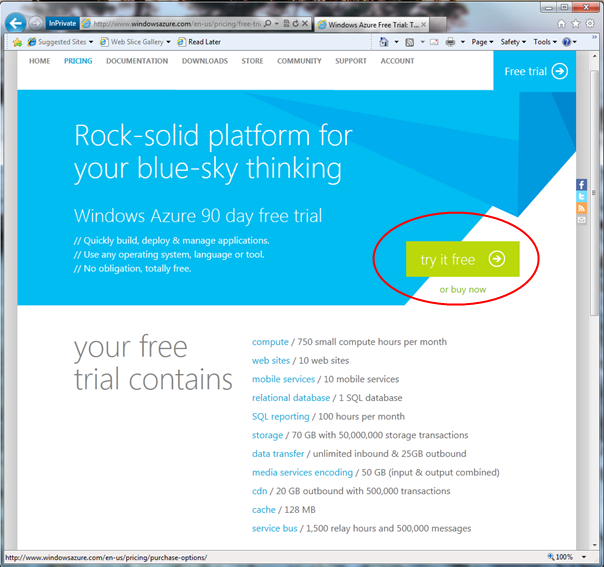Click the green try it free button

coord(463,259)
